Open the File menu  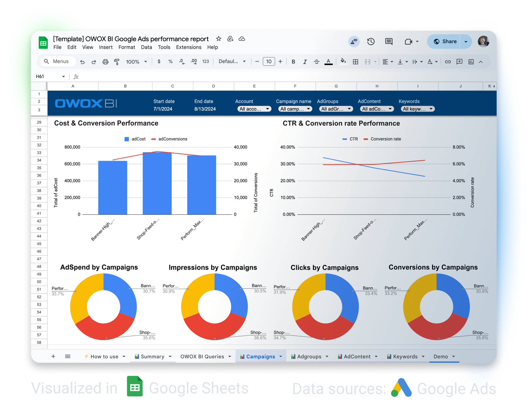(57, 47)
